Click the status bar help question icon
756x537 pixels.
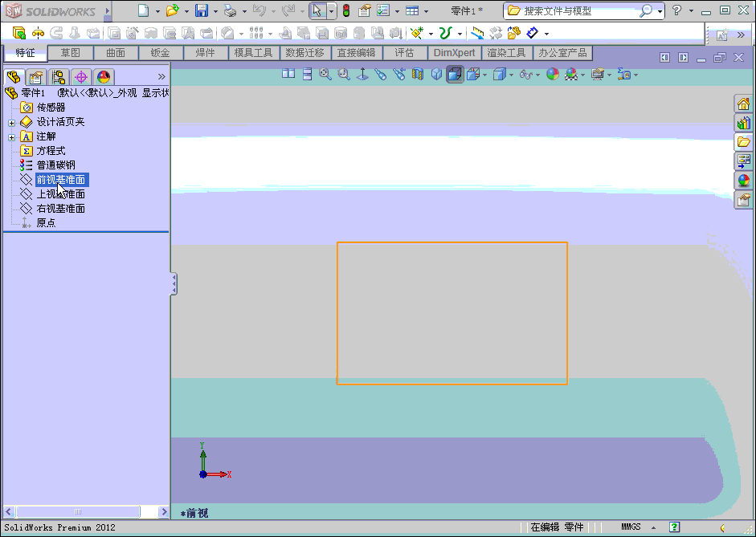(675, 527)
